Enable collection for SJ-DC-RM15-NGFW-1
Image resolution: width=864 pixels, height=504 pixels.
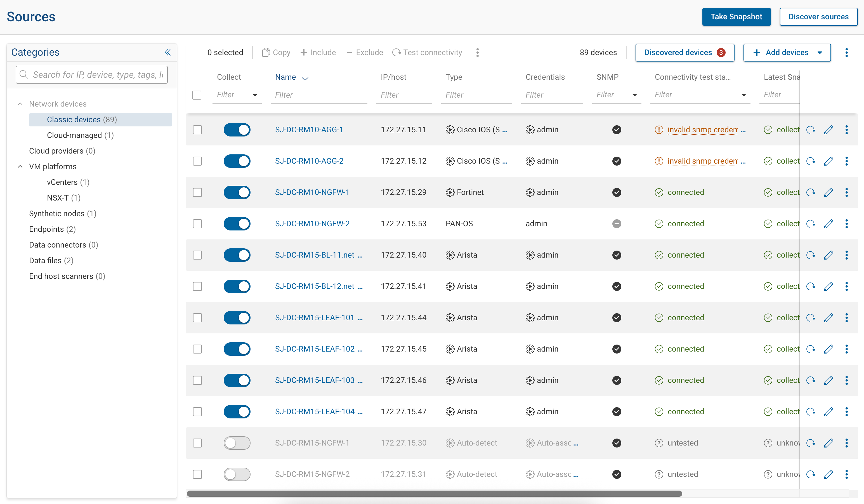click(237, 443)
